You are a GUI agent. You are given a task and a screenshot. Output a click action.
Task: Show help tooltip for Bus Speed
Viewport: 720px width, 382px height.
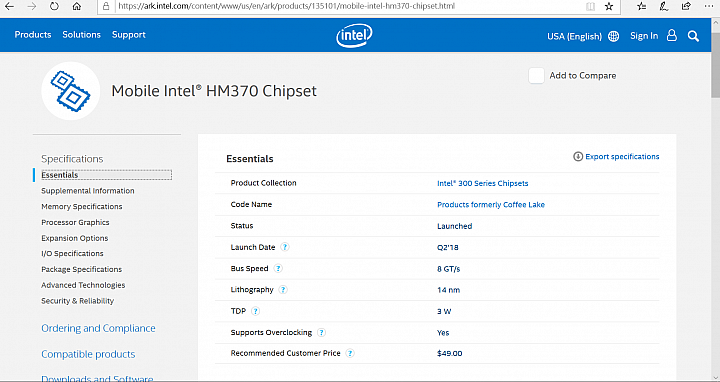[x=278, y=269]
